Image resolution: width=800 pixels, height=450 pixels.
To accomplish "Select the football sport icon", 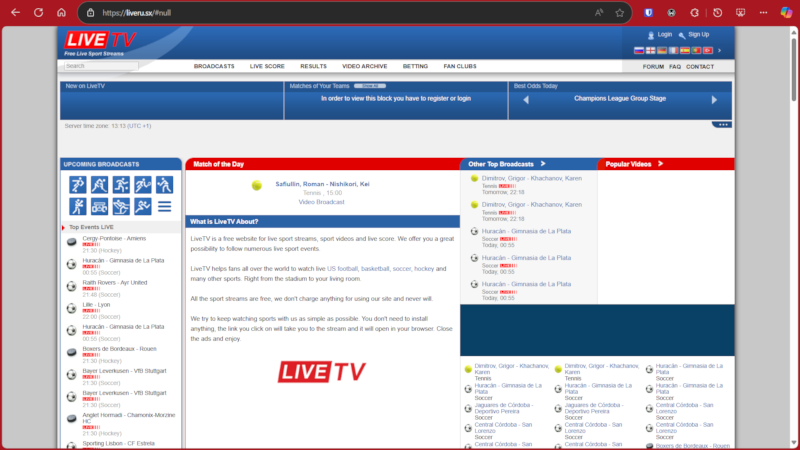I will (x=78, y=185).
